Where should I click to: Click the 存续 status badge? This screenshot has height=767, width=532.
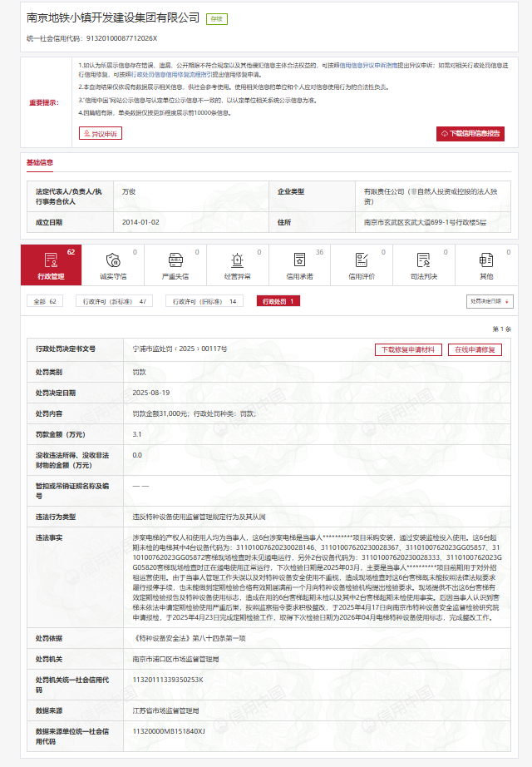(217, 18)
